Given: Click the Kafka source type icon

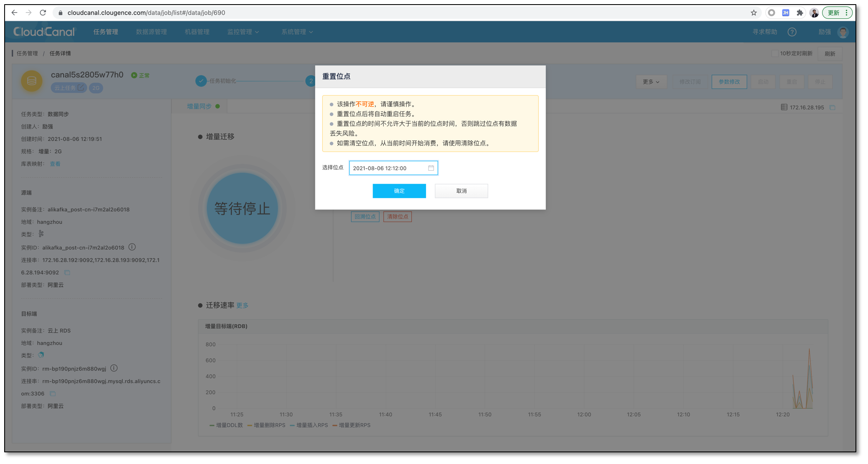Looking at the screenshot, I should [x=40, y=234].
